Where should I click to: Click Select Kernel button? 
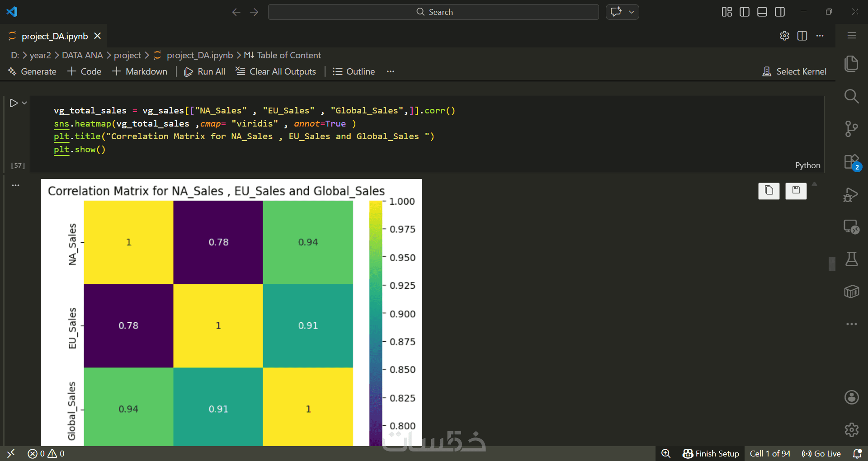click(x=794, y=71)
